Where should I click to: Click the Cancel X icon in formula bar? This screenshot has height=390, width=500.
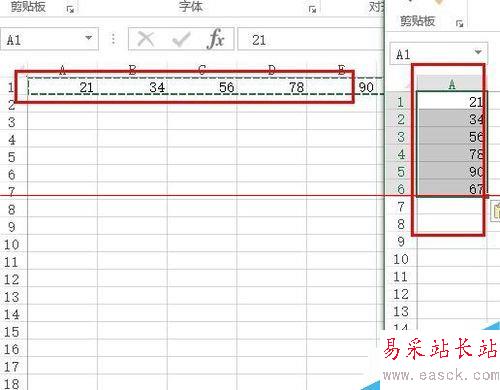click(x=146, y=39)
